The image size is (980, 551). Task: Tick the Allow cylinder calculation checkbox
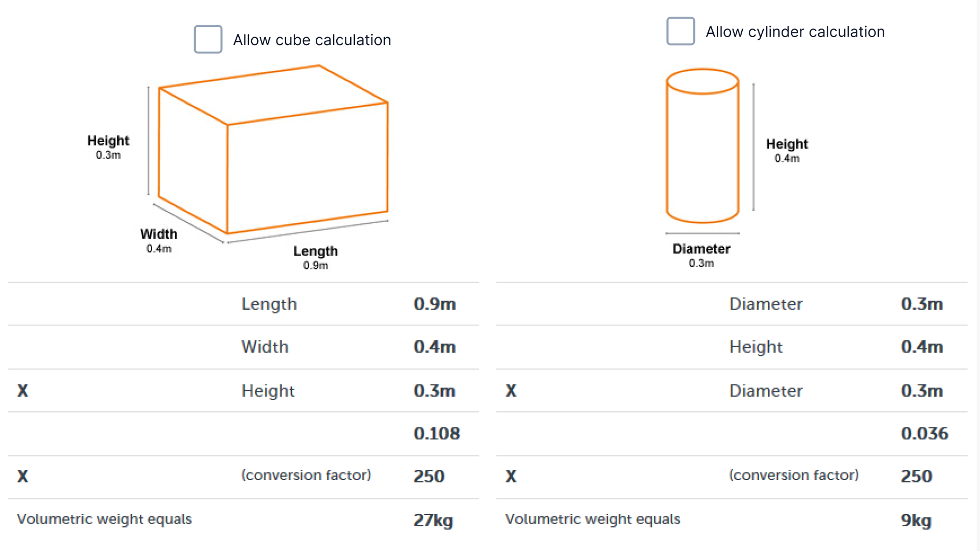click(680, 31)
